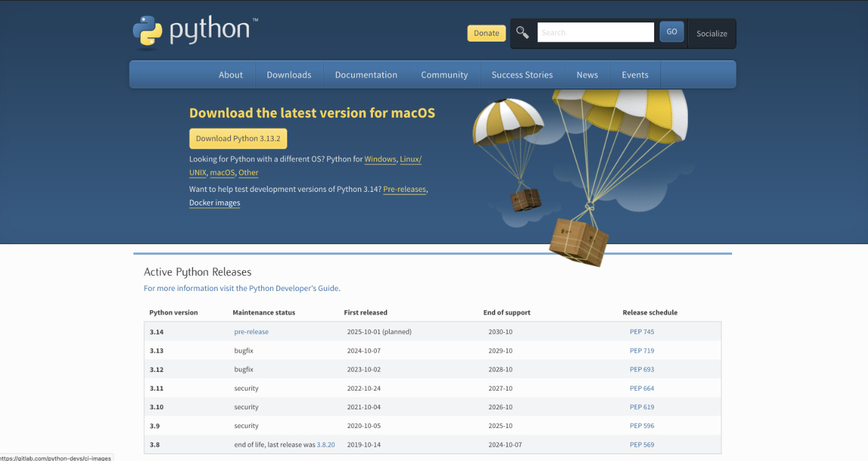Open PEP 596 release schedule
The image size is (868, 461).
(642, 426)
